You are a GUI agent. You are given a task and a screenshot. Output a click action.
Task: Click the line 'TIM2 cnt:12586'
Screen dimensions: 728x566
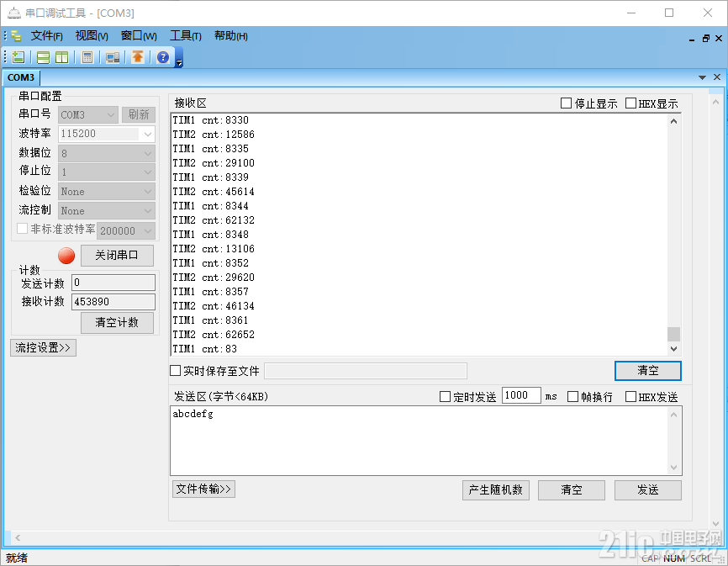(214, 135)
